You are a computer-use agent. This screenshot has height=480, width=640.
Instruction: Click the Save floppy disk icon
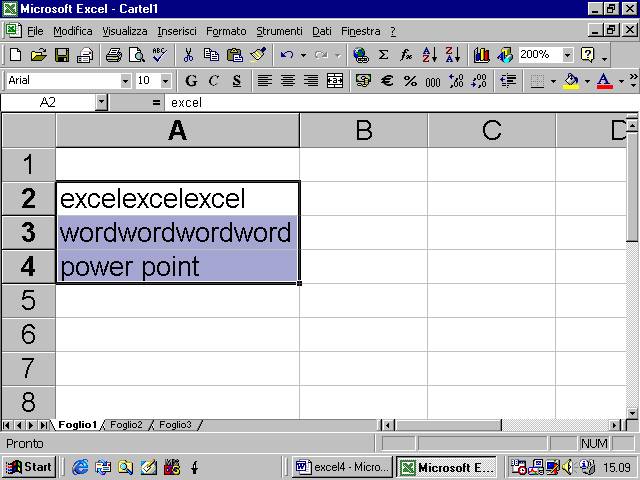click(x=62, y=55)
